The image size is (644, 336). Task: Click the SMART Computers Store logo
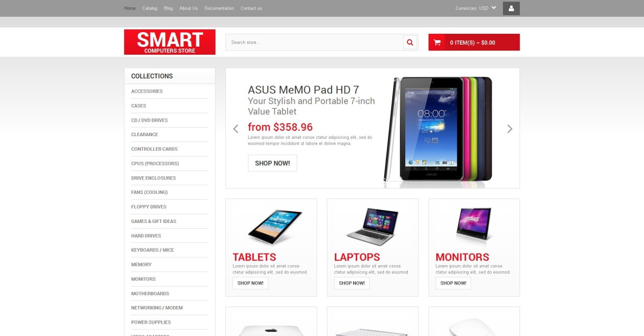[x=170, y=42]
